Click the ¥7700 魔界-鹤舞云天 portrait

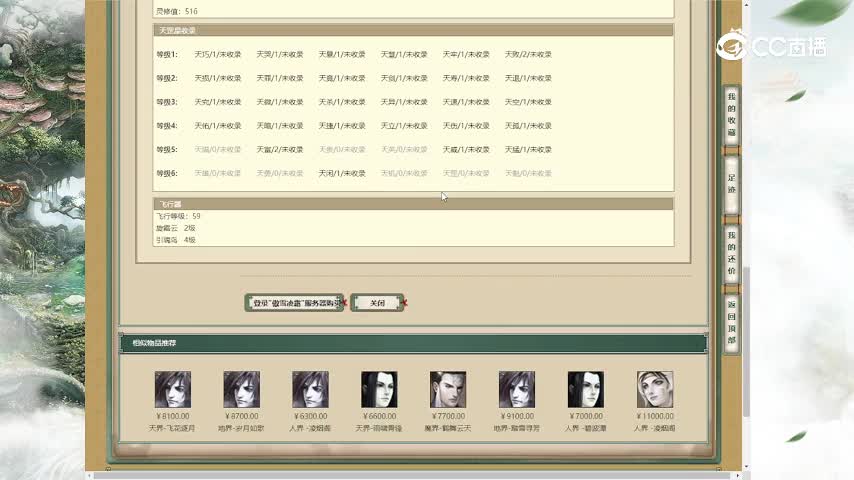coord(448,389)
